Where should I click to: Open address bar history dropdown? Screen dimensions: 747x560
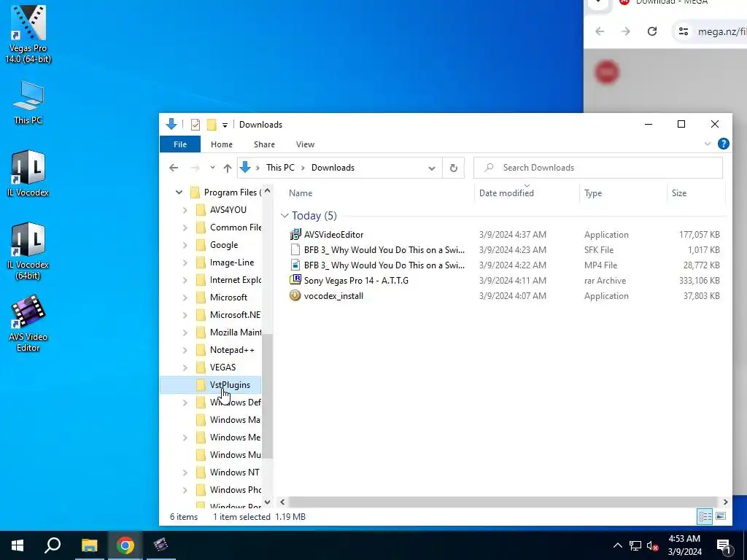tap(432, 168)
